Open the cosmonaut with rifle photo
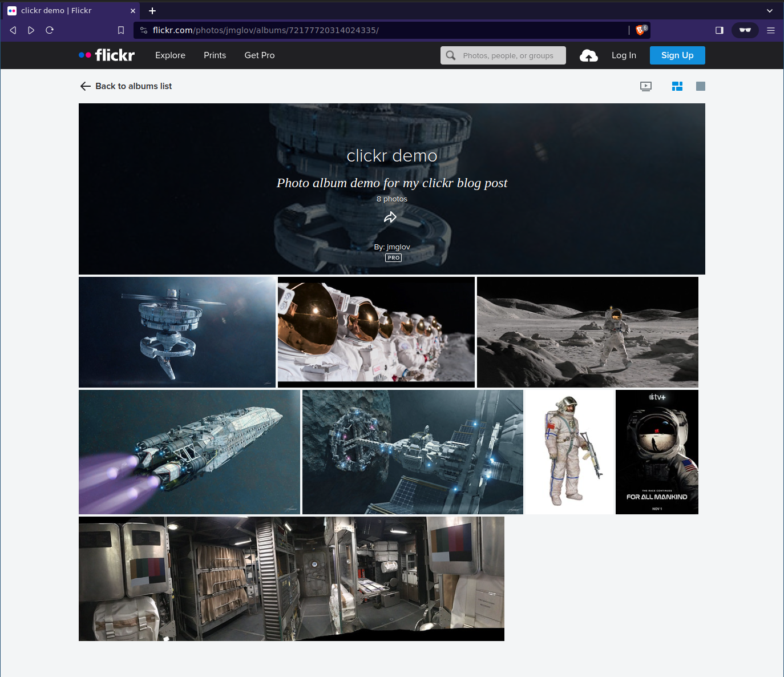 [x=569, y=452]
